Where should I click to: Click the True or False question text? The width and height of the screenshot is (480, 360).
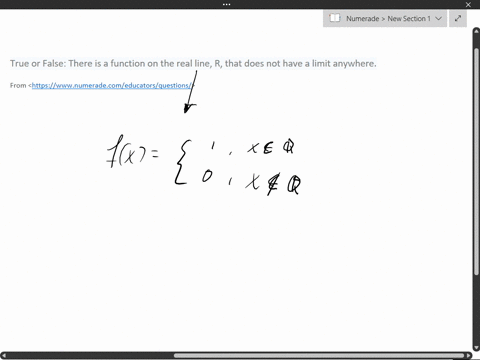(193, 63)
